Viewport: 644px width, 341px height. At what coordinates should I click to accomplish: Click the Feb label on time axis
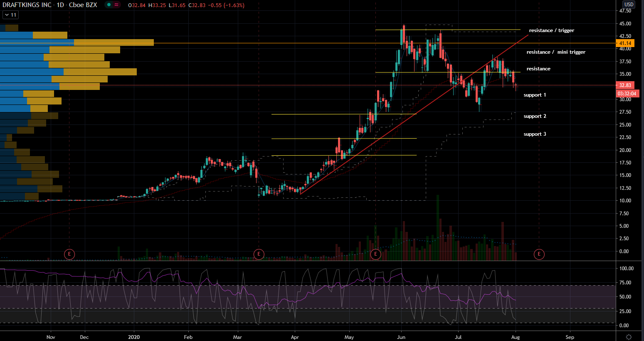[188, 337]
